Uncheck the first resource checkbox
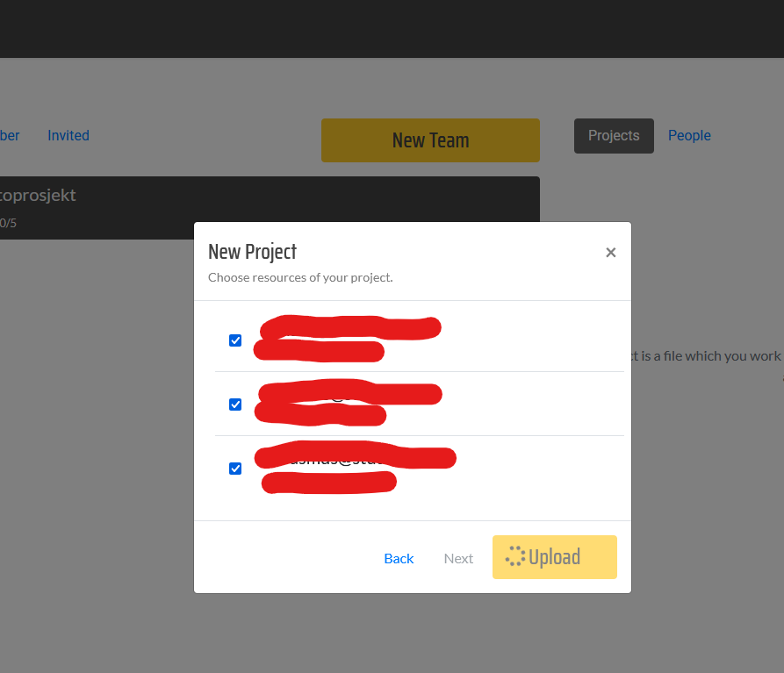Image resolution: width=784 pixels, height=673 pixels. 235,340
